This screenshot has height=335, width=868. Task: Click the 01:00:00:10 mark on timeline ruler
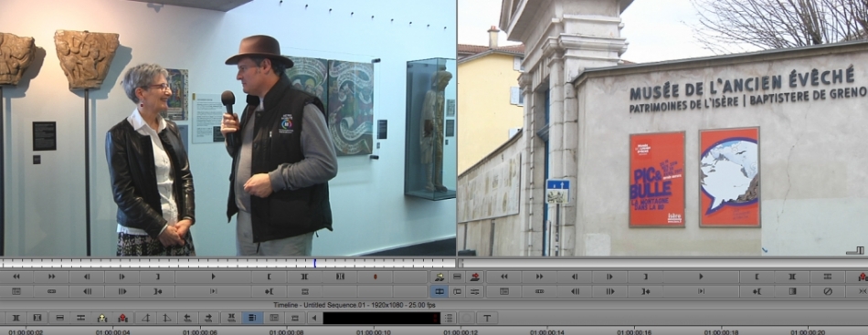point(374,332)
